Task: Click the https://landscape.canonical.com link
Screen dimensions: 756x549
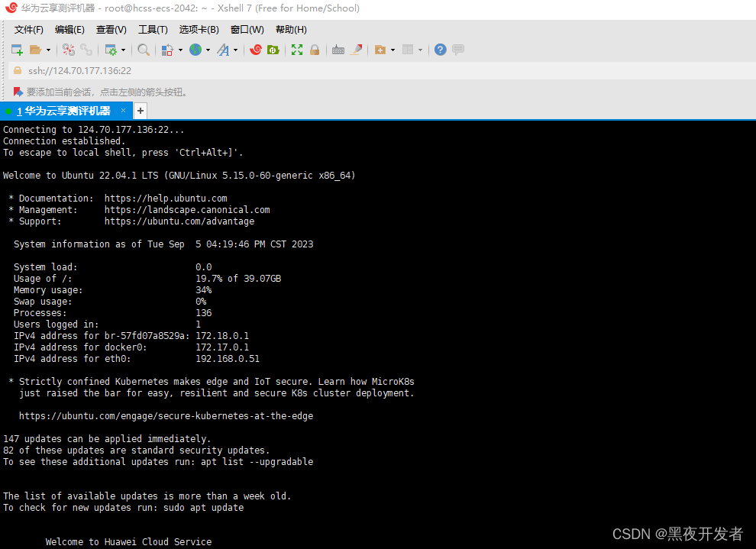Action: (x=187, y=210)
